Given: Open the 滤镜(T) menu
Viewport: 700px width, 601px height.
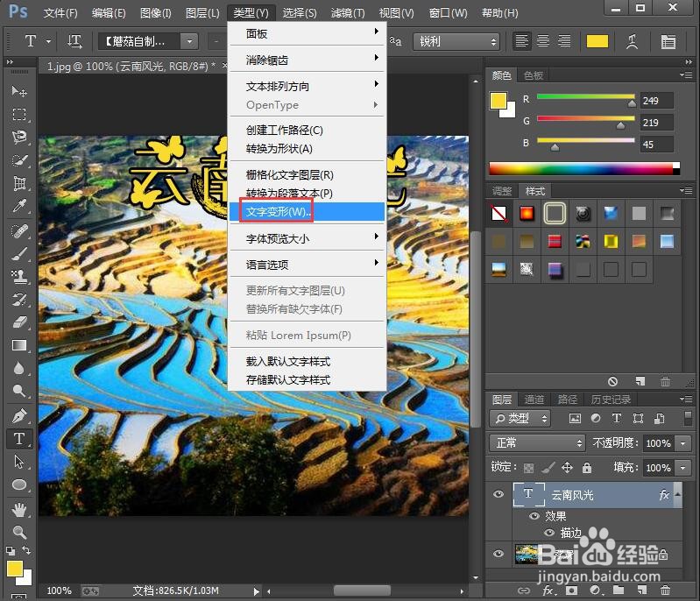Looking at the screenshot, I should [x=347, y=13].
